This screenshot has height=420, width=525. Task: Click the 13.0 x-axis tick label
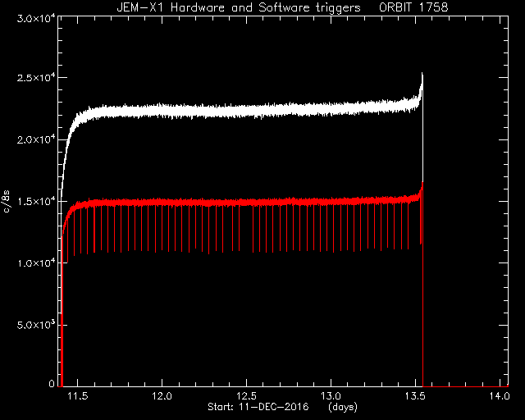pyautogui.click(x=331, y=396)
